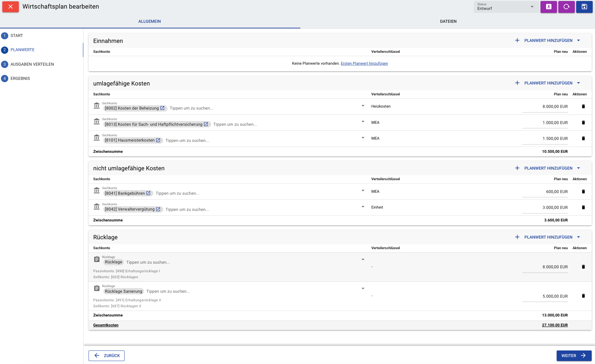This screenshot has height=364, width=595.
Task: Open Sachkonto dropdown for Haftpflichtversicherung row
Action: (x=363, y=122)
